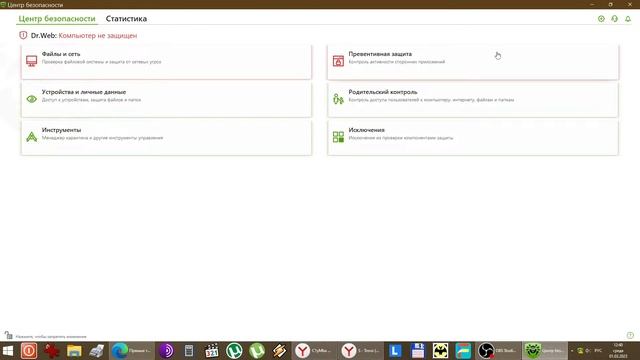The width and height of the screenshot is (640, 360).
Task: Expand hidden system tray icons arrow
Action: 572,351
